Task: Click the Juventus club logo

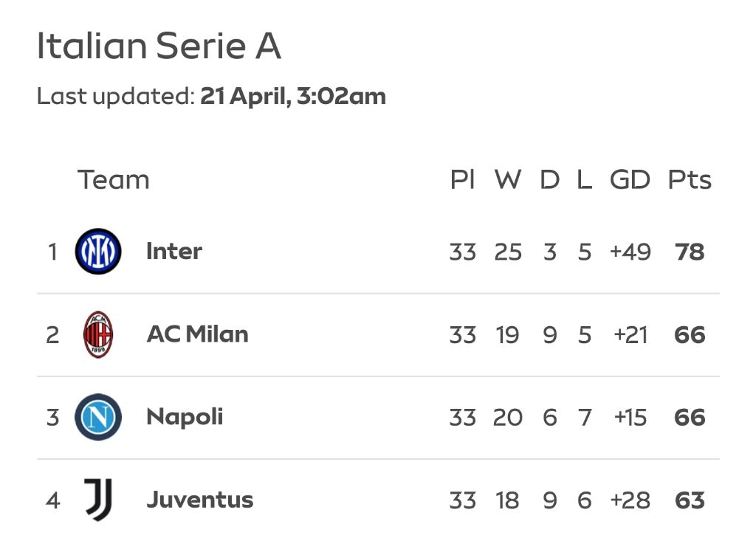Action: click(x=98, y=500)
